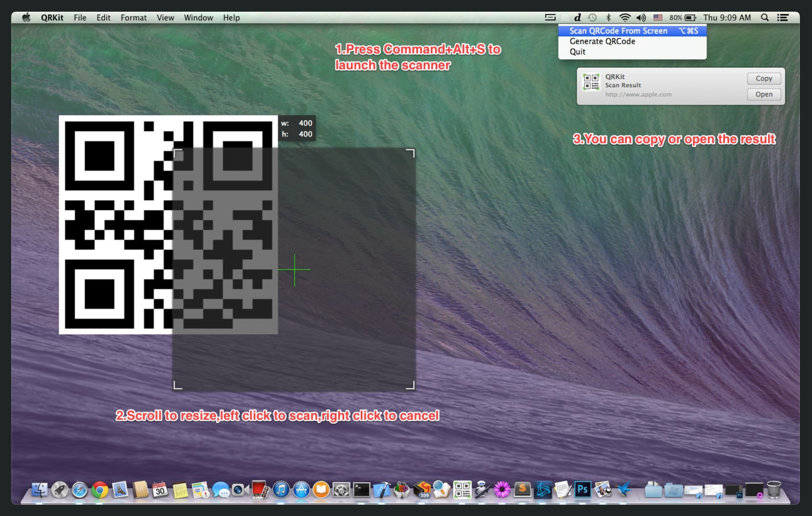Click the blue bird app in dock
This screenshot has width=812, height=516.
624,489
